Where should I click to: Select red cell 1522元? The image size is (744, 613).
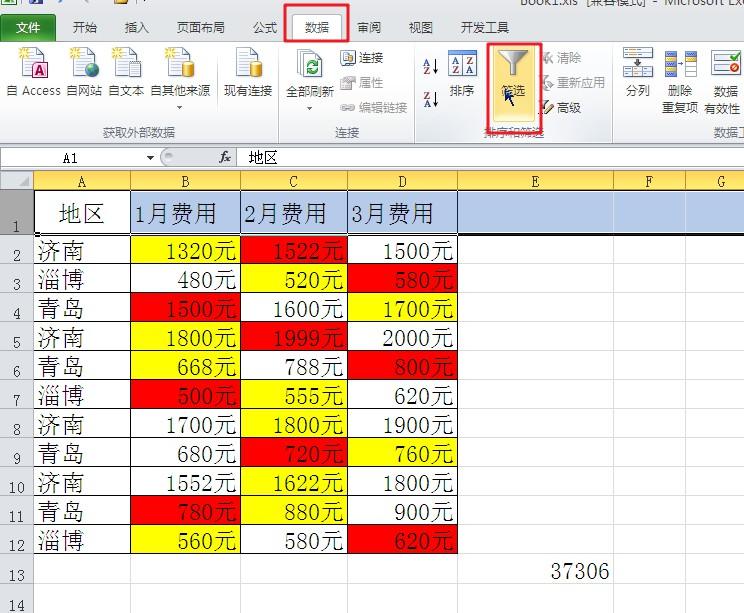click(294, 250)
